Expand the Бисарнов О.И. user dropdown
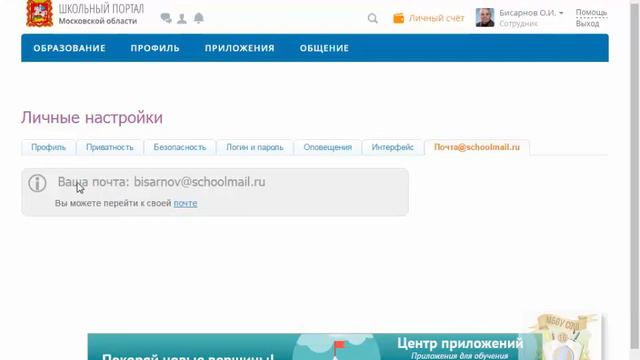Screen dimensions: 640x360 coord(531,13)
